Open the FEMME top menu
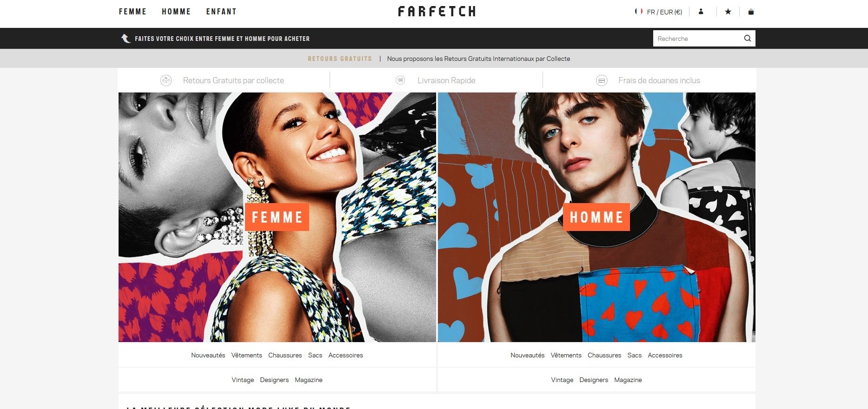Screen dimensions: 868x409 coord(133,12)
